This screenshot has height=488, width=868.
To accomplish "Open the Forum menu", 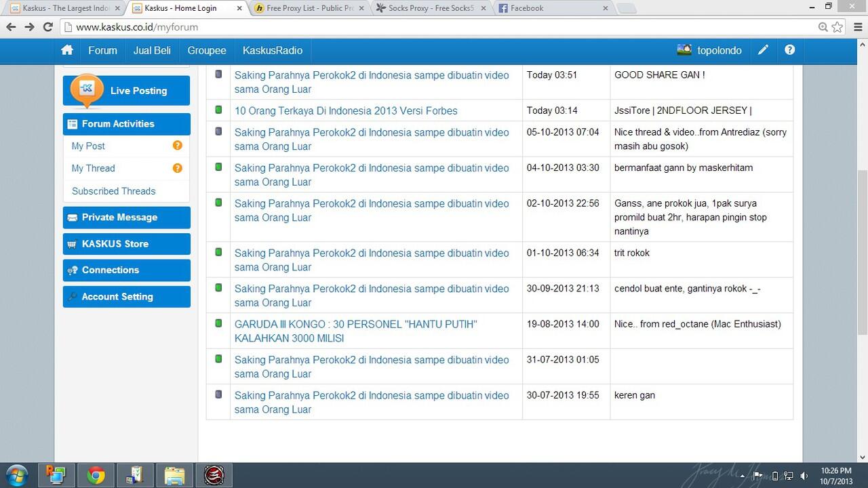I will [x=102, y=50].
